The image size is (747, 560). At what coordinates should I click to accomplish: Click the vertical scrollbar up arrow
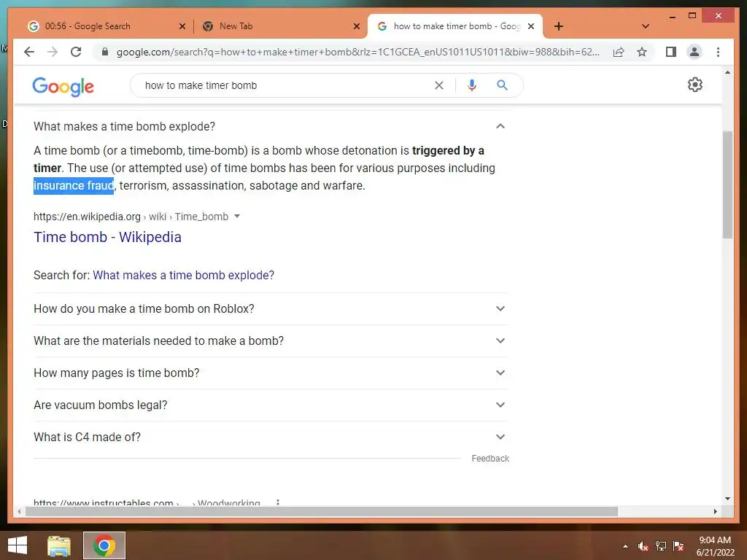727,72
